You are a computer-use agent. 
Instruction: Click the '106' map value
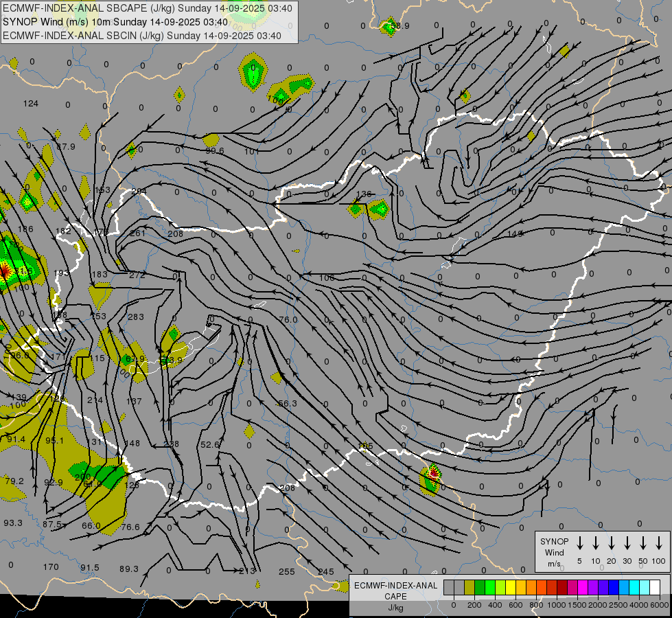(327, 277)
